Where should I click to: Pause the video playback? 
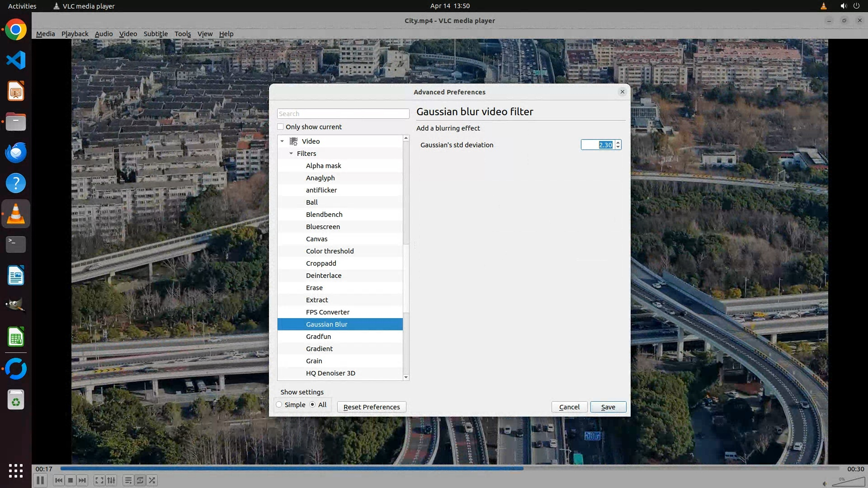(40, 480)
